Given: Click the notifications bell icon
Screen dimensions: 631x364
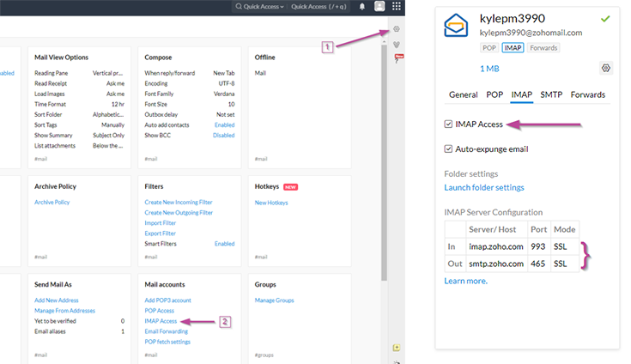Looking at the screenshot, I should tap(362, 6).
